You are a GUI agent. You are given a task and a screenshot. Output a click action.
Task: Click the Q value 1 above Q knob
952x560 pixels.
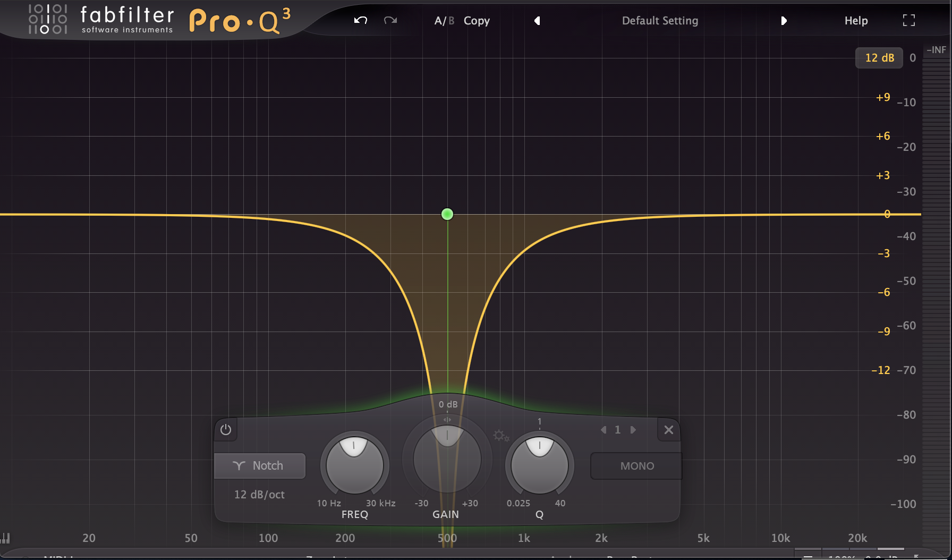(x=539, y=421)
